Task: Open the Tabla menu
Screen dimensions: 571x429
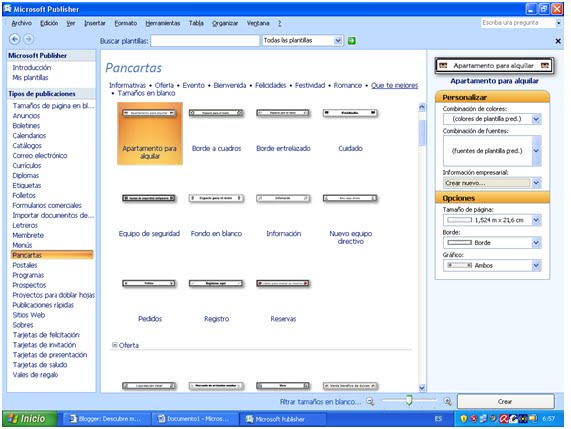Action: click(x=196, y=23)
